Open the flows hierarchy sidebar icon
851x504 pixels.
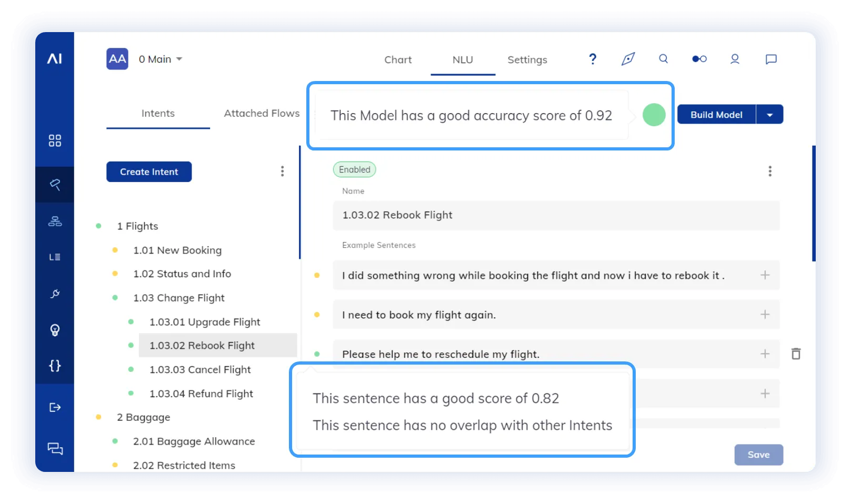tap(55, 221)
